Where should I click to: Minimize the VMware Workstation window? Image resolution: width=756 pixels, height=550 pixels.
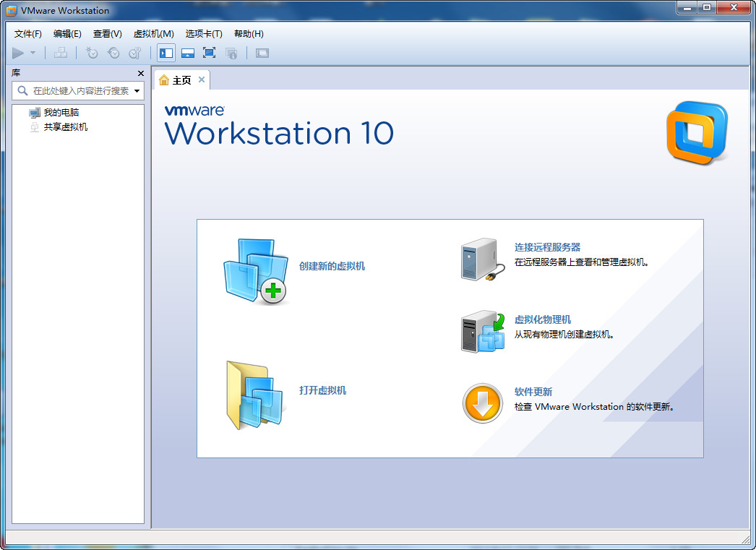click(x=687, y=8)
